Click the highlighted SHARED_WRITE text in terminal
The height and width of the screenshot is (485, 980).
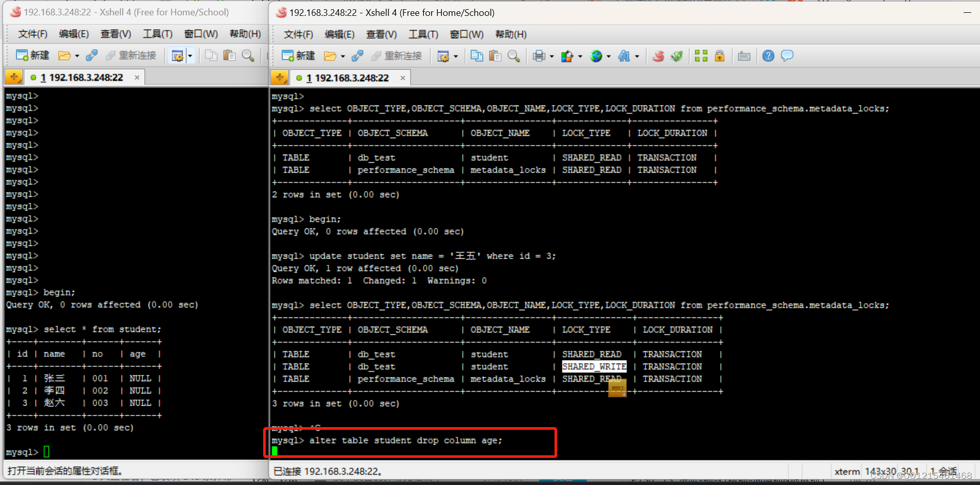click(x=594, y=367)
